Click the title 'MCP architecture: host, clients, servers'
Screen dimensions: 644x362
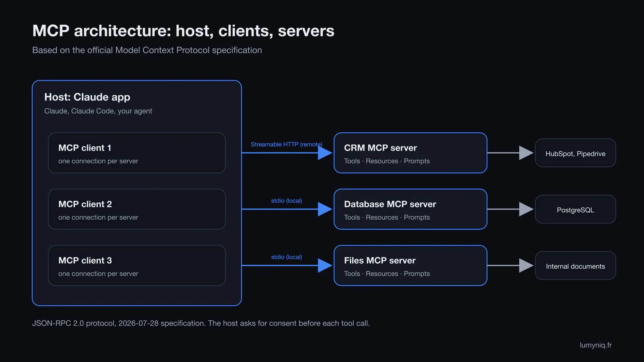tap(183, 31)
